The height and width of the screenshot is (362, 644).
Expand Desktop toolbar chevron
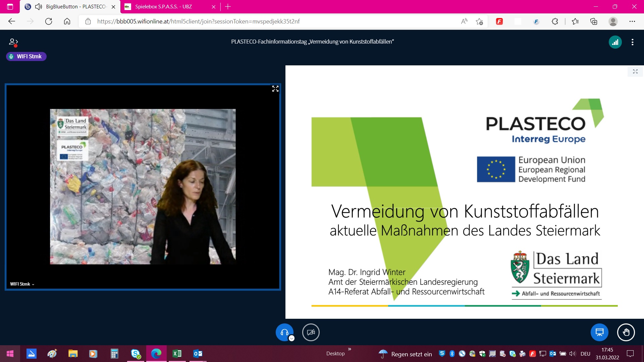tap(350, 349)
